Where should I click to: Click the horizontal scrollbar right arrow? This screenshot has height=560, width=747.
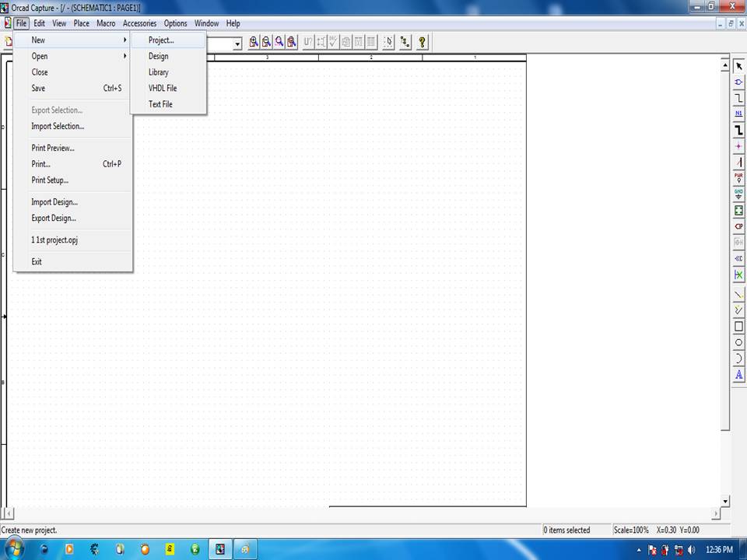(x=716, y=513)
